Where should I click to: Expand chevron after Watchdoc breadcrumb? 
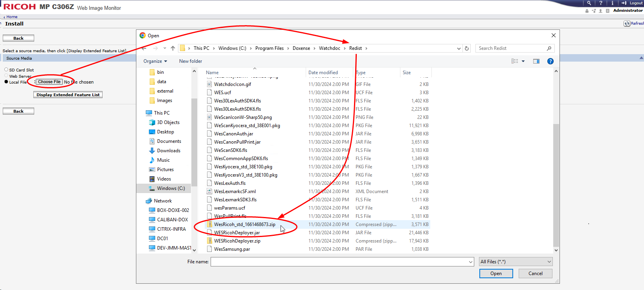tap(345, 48)
